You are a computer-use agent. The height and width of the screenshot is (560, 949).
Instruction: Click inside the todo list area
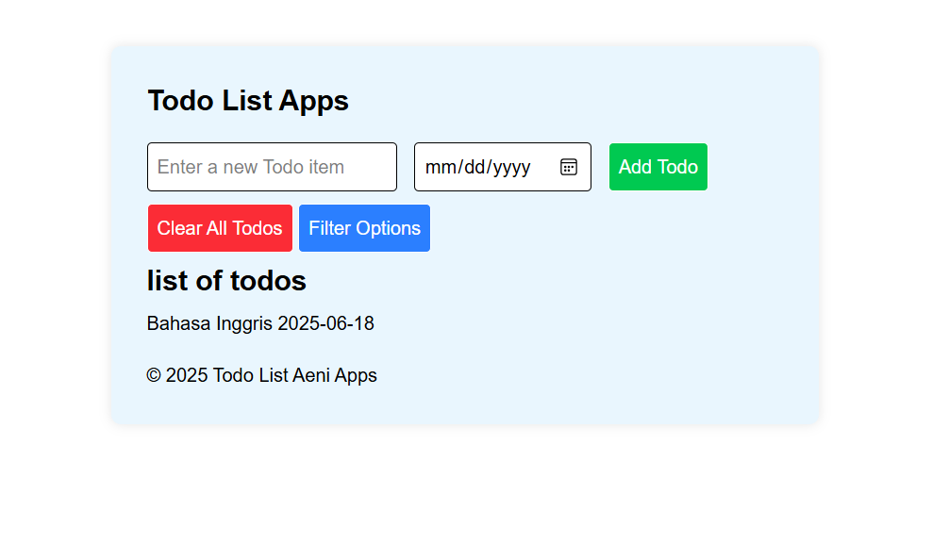point(260,323)
